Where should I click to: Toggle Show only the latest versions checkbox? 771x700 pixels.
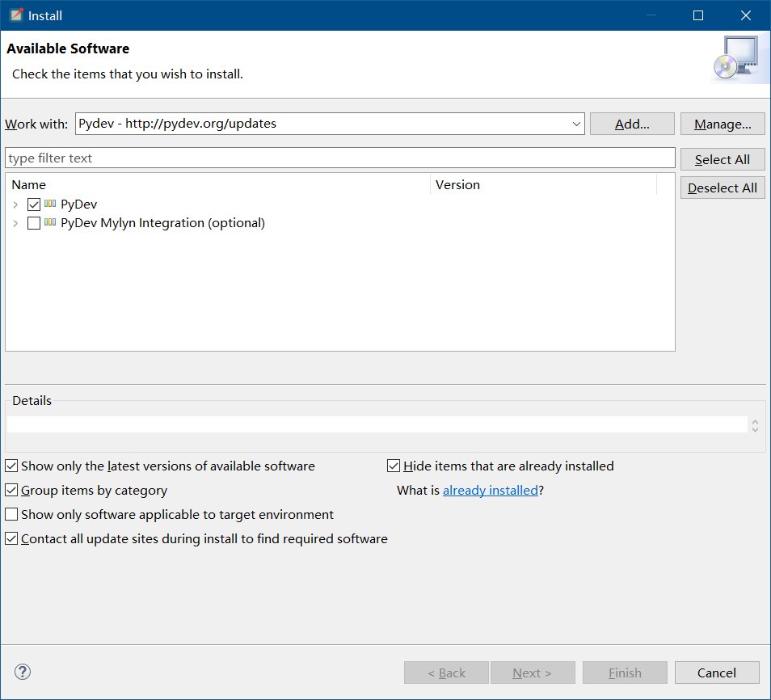point(11,466)
